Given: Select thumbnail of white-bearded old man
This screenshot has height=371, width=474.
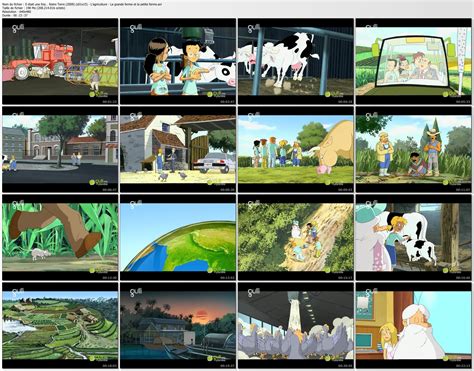Looking at the screenshot, I should coord(414,325).
